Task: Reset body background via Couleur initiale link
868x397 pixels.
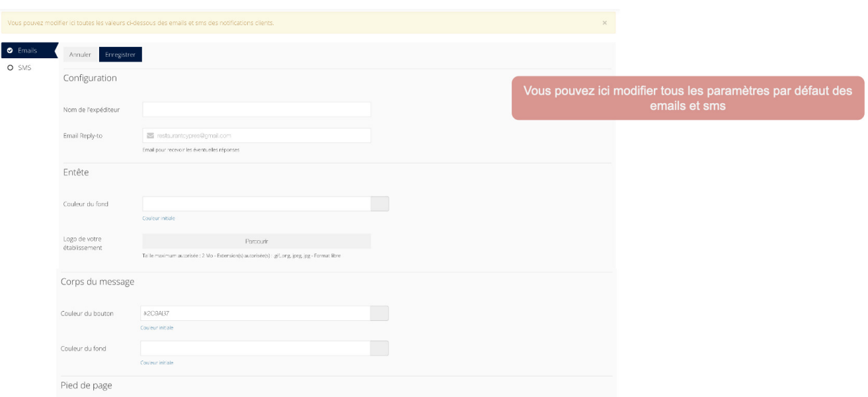Action: tap(157, 363)
